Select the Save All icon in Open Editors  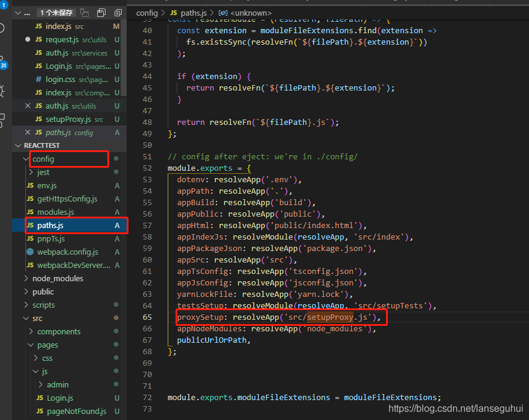point(101,12)
